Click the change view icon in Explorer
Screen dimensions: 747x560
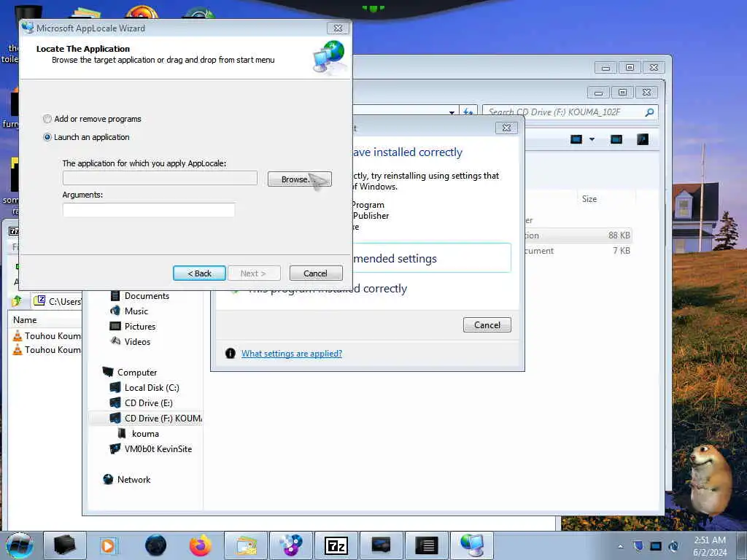pyautogui.click(x=576, y=139)
